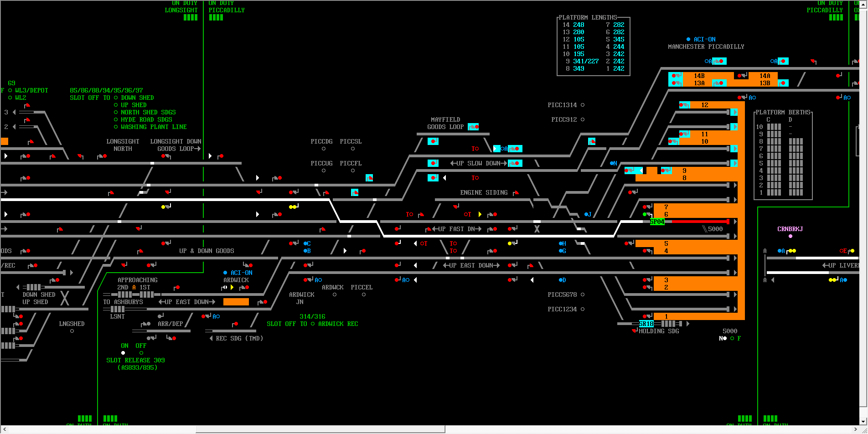Image resolution: width=868 pixels, height=434 pixels.
Task: Select train berth 5P04 at platform 6
Action: [657, 222]
